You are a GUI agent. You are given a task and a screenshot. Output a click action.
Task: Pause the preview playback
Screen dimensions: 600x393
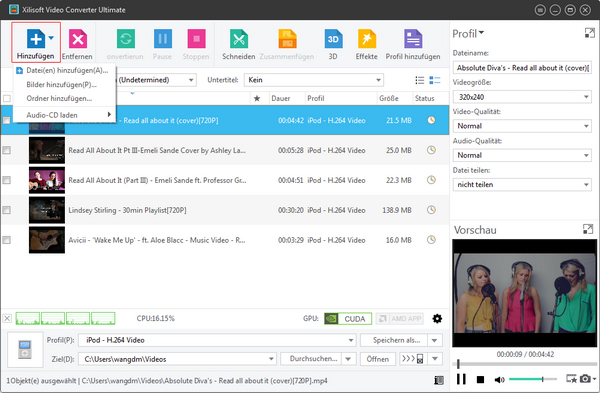461,379
